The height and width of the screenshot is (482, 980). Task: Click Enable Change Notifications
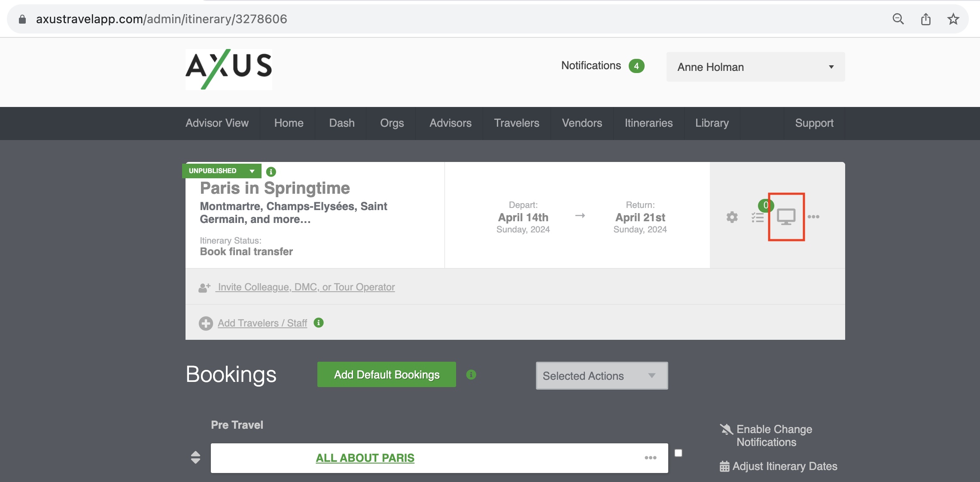click(774, 436)
